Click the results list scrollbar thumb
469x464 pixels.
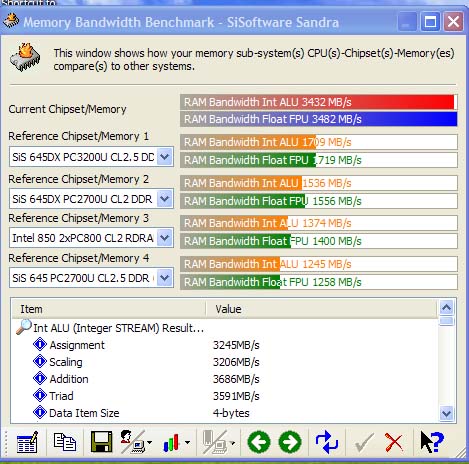(x=446, y=321)
